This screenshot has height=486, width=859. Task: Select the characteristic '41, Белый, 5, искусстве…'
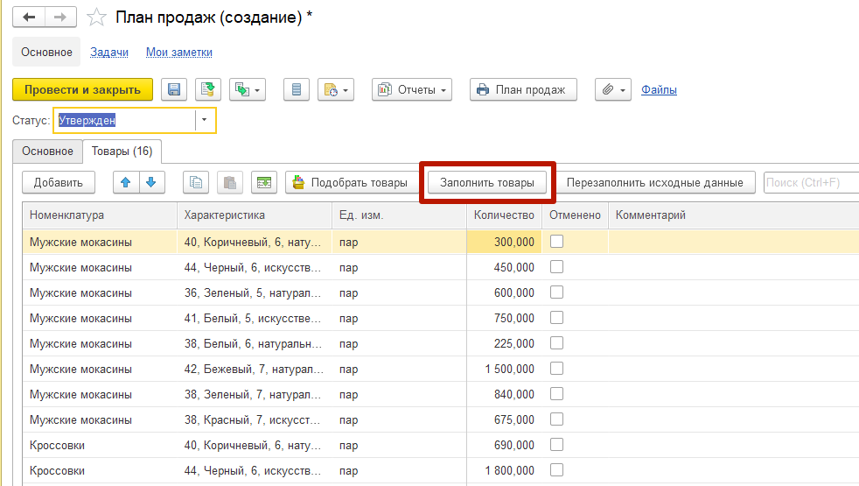point(255,318)
